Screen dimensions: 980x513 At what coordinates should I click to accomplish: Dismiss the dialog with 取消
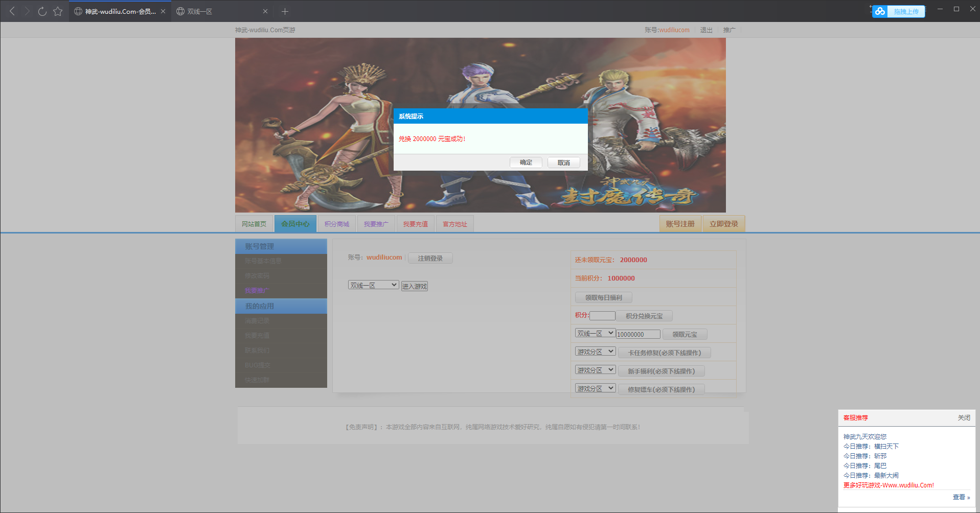pyautogui.click(x=564, y=162)
